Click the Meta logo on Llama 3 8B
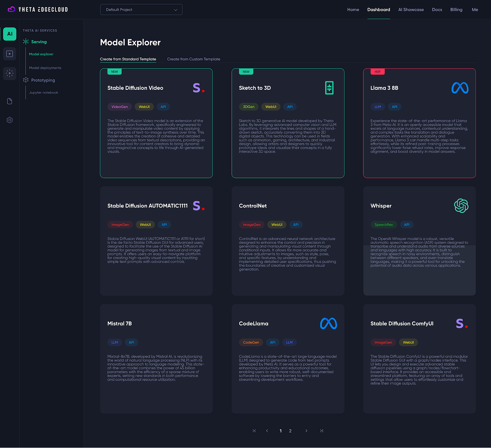The height and width of the screenshot is (448, 491). 460,88
